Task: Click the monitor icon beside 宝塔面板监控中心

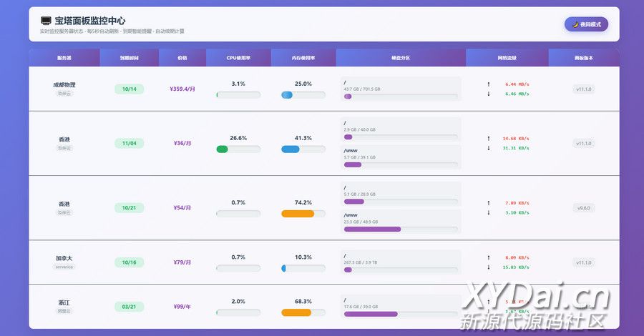Action: click(46, 21)
